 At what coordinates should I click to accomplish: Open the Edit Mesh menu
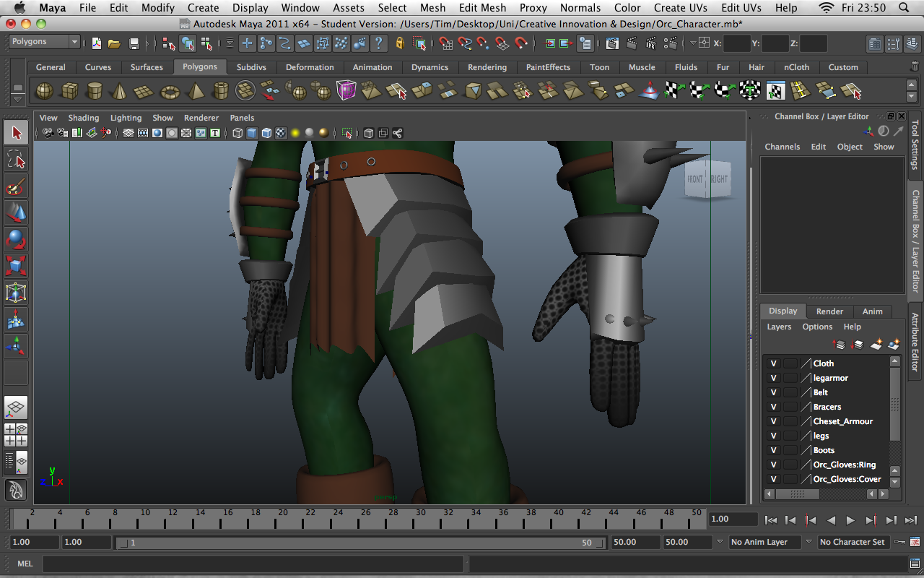pos(482,8)
